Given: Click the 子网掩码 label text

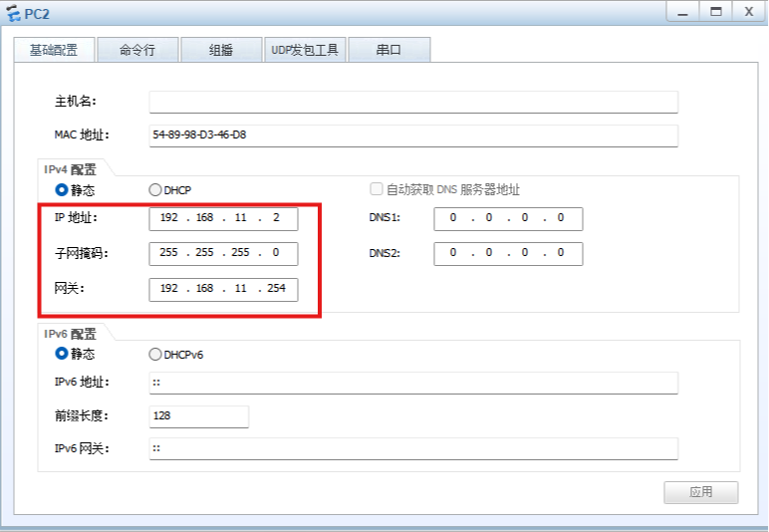Looking at the screenshot, I should pos(81,253).
